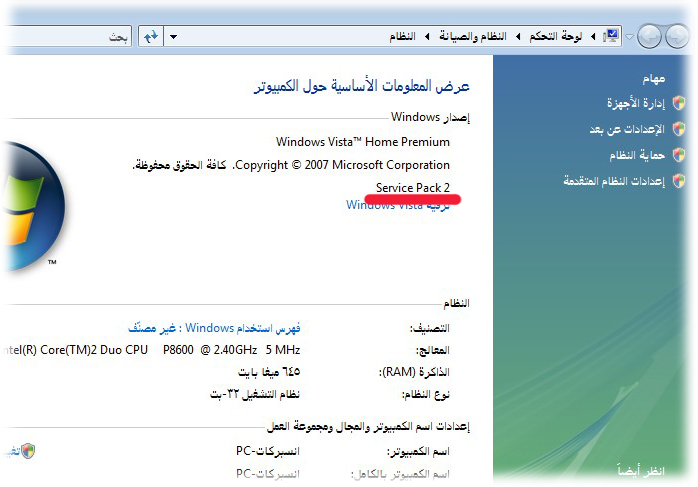Open فهرس استخدام Windows rating link
Screen dimensions: 698x487
(214, 328)
